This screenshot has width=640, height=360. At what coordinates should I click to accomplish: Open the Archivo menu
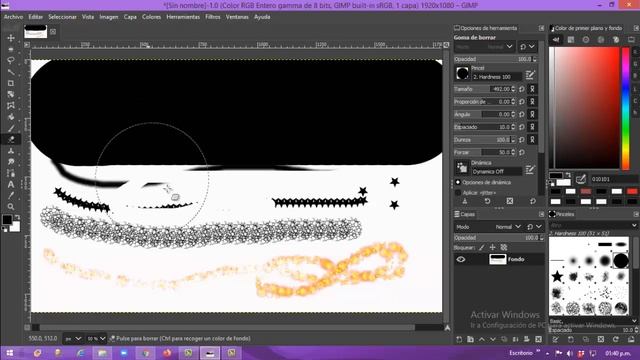(x=13, y=17)
